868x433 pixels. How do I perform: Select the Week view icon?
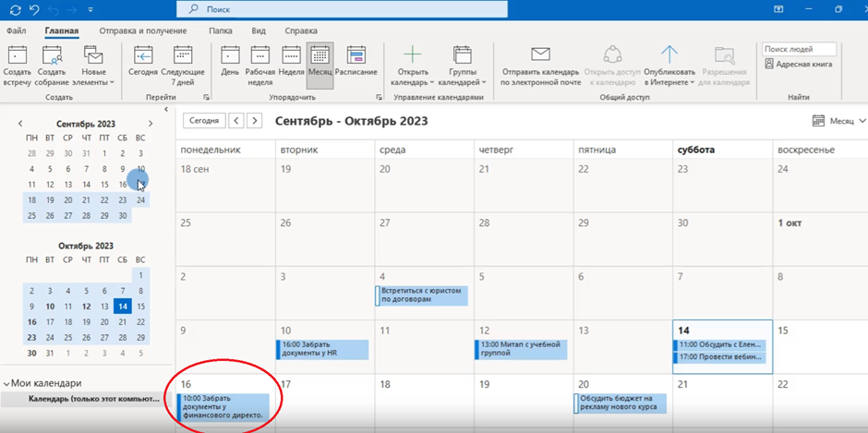click(x=291, y=63)
